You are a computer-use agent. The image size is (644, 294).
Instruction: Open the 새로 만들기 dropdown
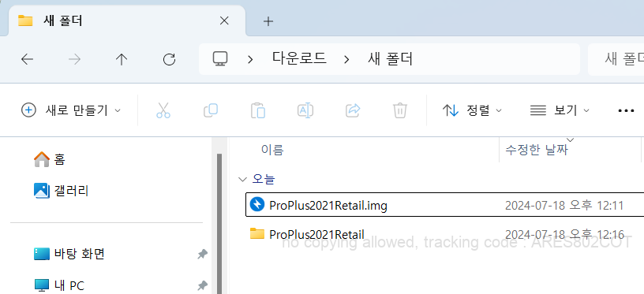tap(71, 110)
